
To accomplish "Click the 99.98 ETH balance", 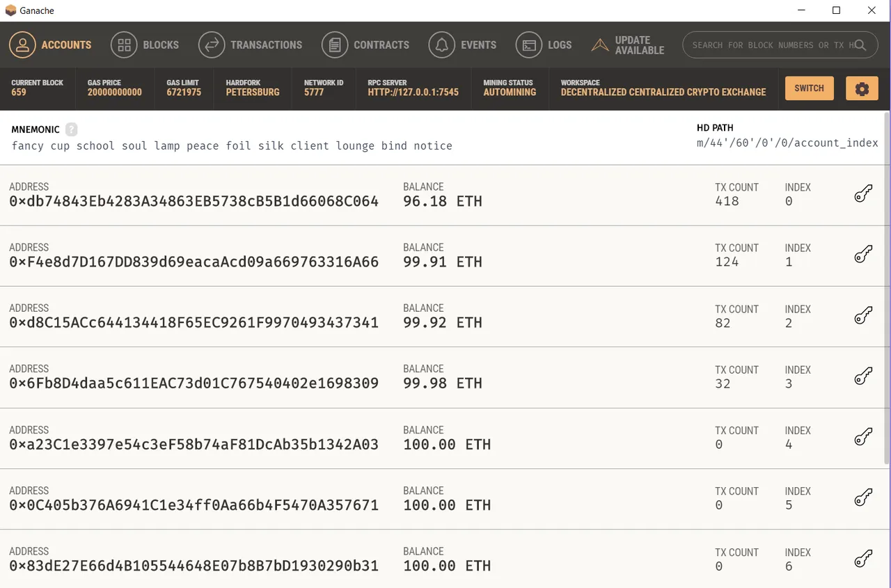I will pyautogui.click(x=443, y=383).
